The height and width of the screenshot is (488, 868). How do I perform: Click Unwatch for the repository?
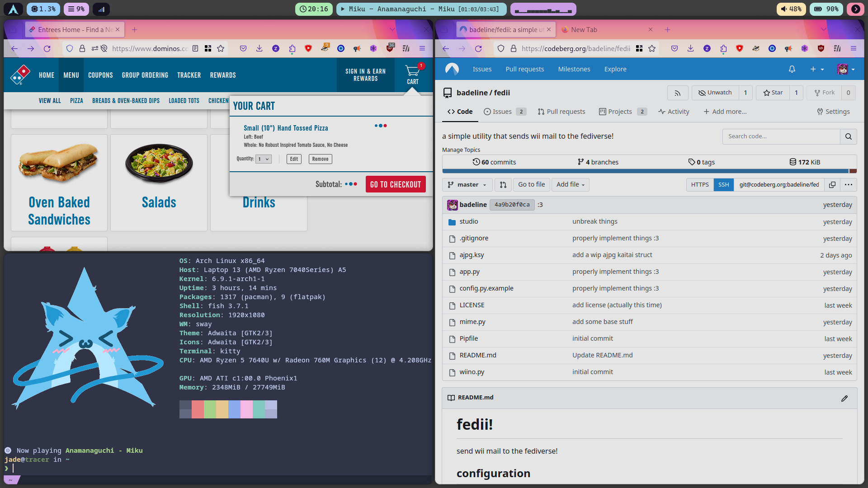coord(715,93)
